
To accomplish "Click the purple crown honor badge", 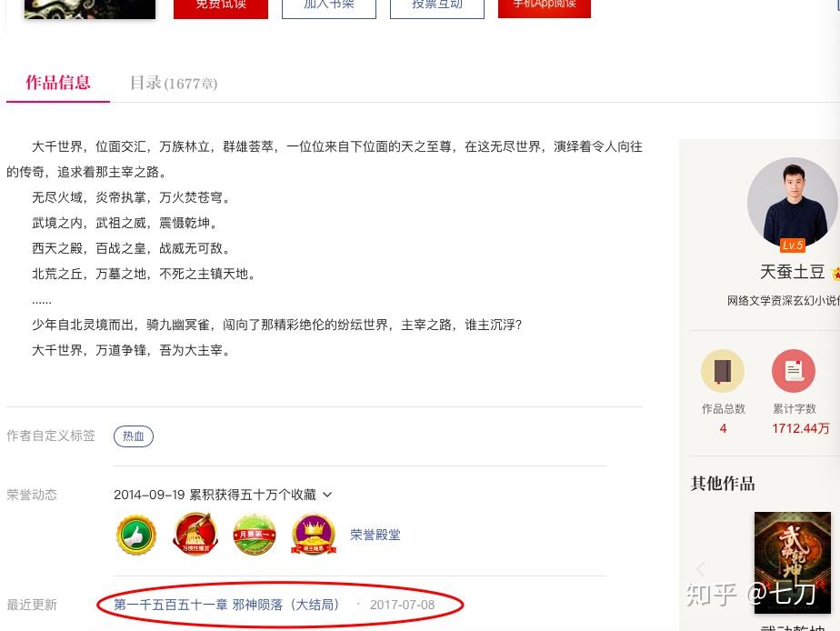I will 314,535.
